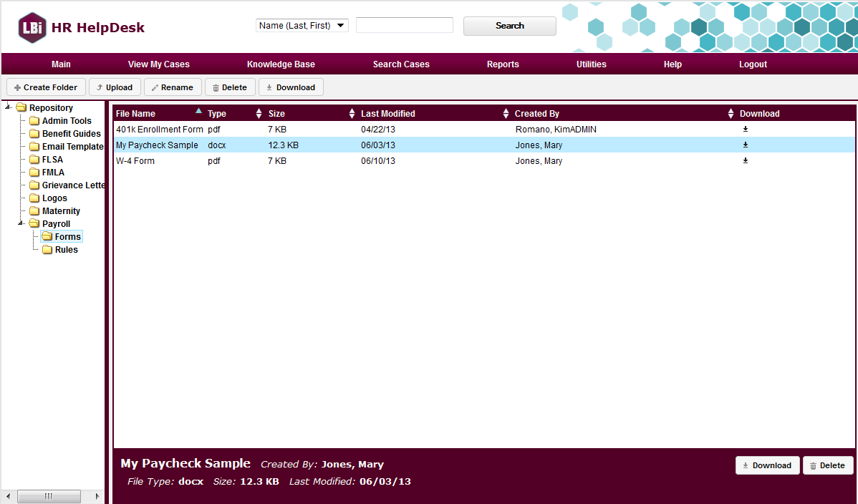Image resolution: width=858 pixels, height=504 pixels.
Task: Click the Repository folder icon
Action: click(21, 107)
